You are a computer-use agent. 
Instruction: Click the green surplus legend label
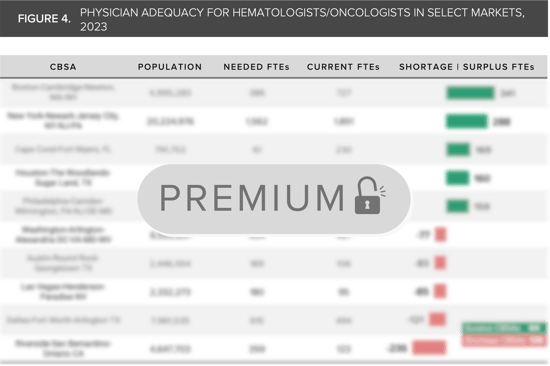pyautogui.click(x=504, y=328)
